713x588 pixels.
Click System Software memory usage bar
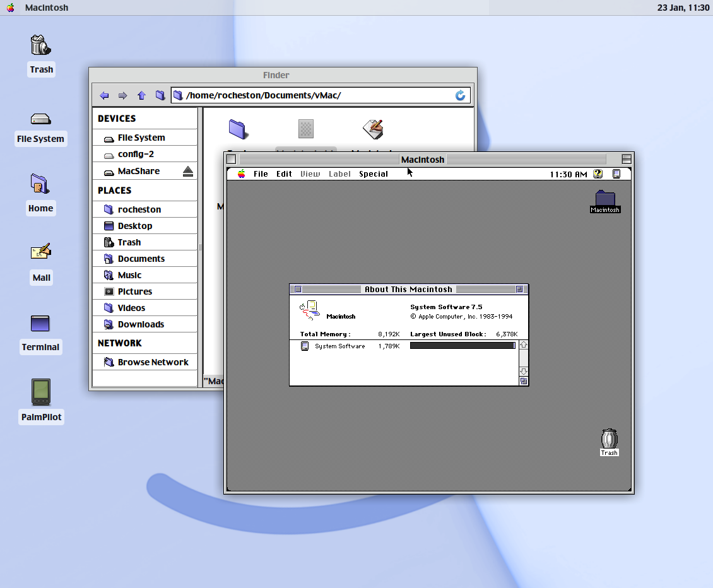[463, 346]
